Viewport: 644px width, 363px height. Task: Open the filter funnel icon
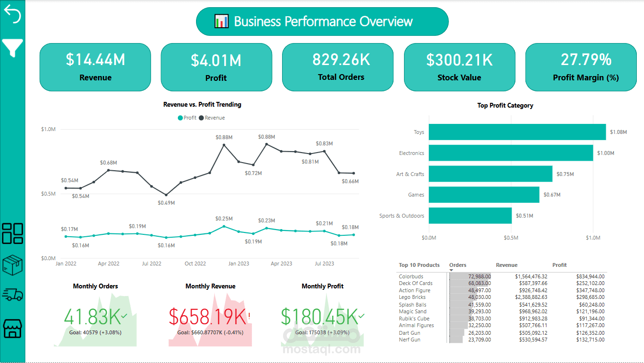12,48
